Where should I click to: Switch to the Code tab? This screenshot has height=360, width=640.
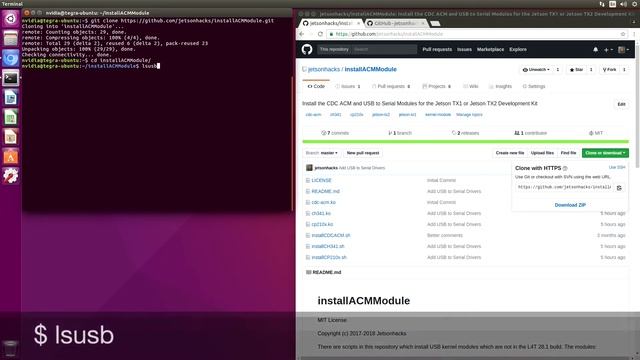[316, 87]
